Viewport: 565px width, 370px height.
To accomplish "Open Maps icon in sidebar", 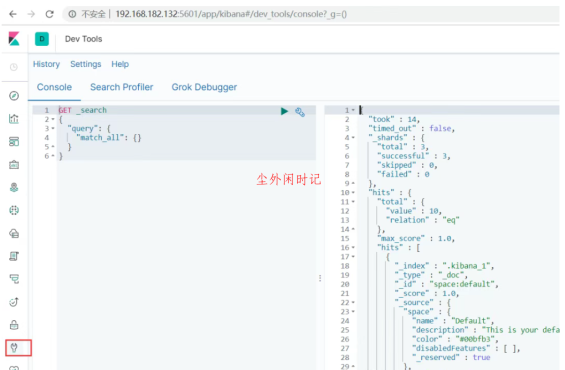I will [14, 187].
